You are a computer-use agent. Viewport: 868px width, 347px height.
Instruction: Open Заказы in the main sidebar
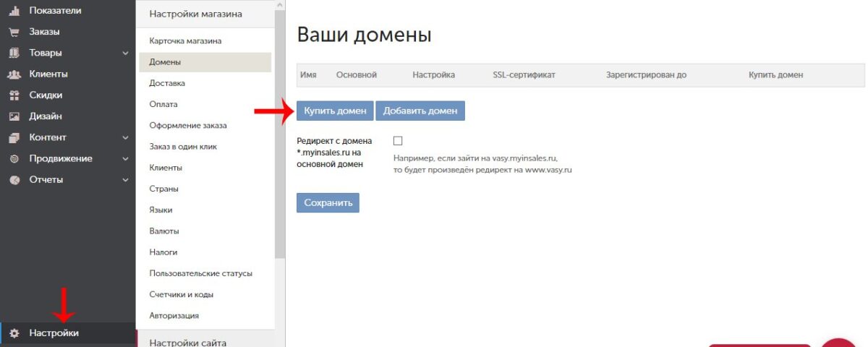[x=44, y=32]
